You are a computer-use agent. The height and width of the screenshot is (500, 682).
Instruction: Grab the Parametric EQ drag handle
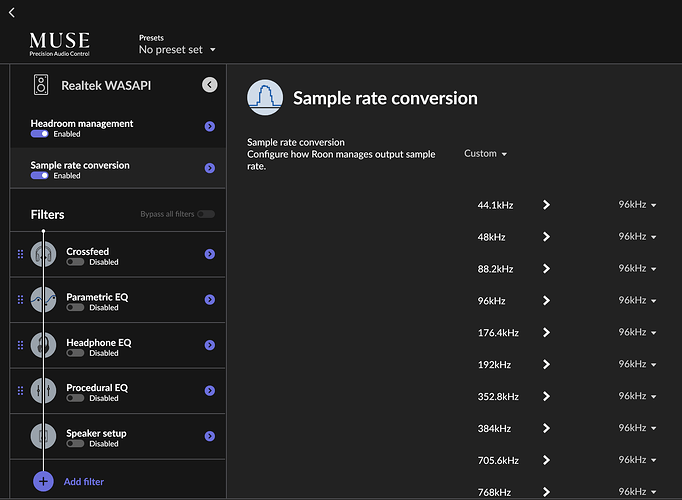click(20, 300)
